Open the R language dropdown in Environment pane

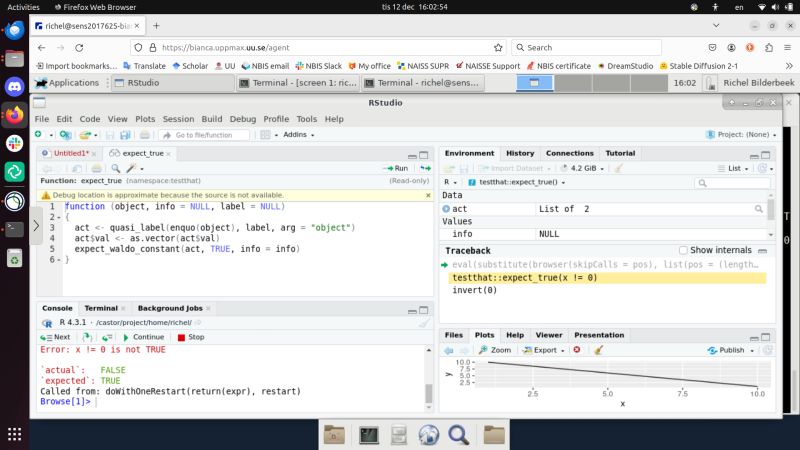coord(450,182)
